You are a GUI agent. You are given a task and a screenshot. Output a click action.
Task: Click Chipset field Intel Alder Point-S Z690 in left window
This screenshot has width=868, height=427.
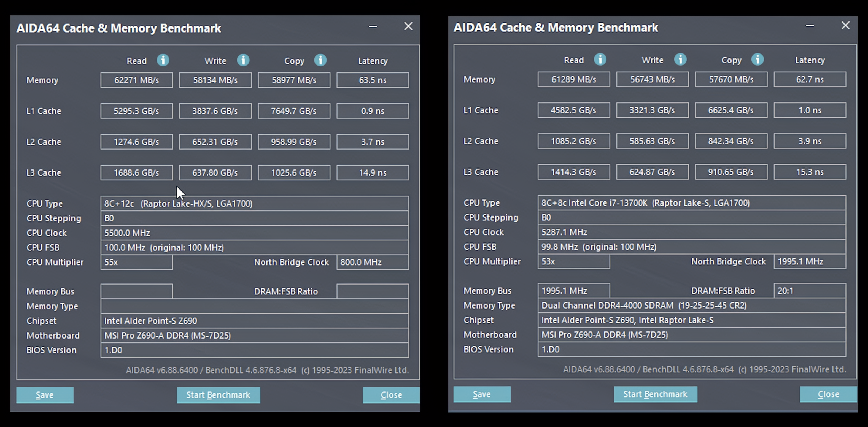pyautogui.click(x=255, y=321)
